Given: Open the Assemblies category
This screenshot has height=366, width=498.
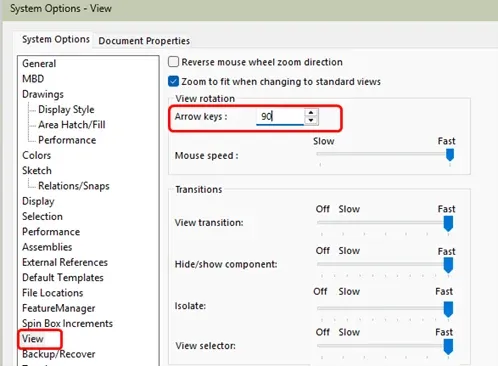Looking at the screenshot, I should pyautogui.click(x=47, y=247).
